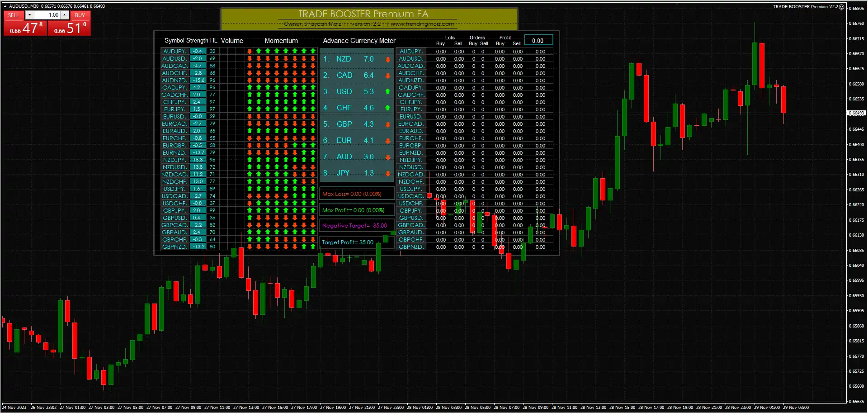Click the Max Loss= 0.00 box

click(357, 194)
